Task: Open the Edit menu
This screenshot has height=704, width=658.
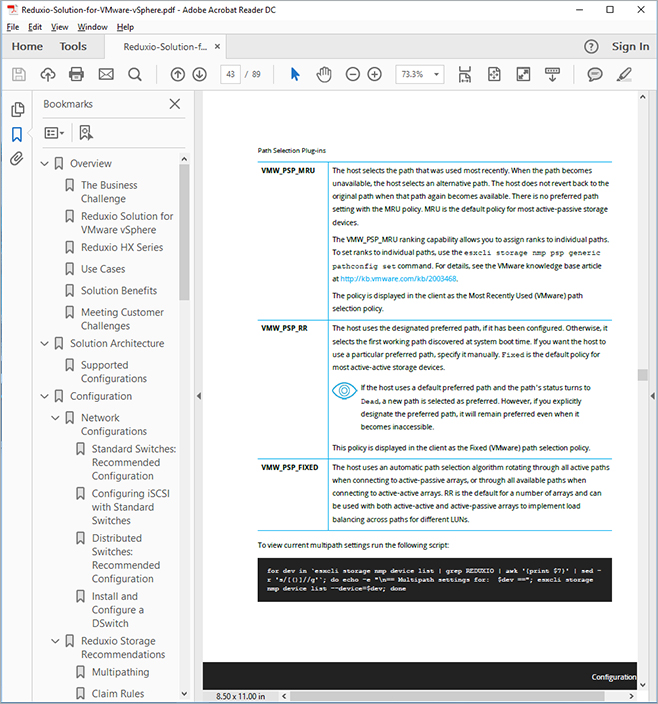Action: point(35,27)
